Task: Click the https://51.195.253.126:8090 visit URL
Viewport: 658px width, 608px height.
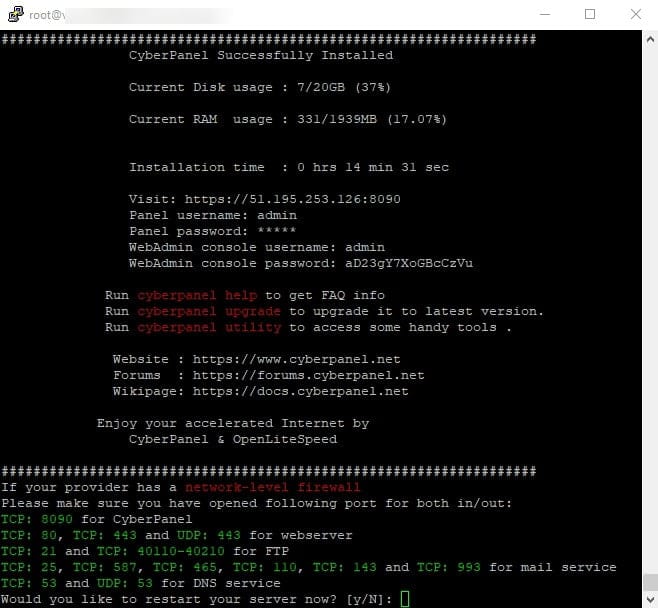Action: [292, 199]
